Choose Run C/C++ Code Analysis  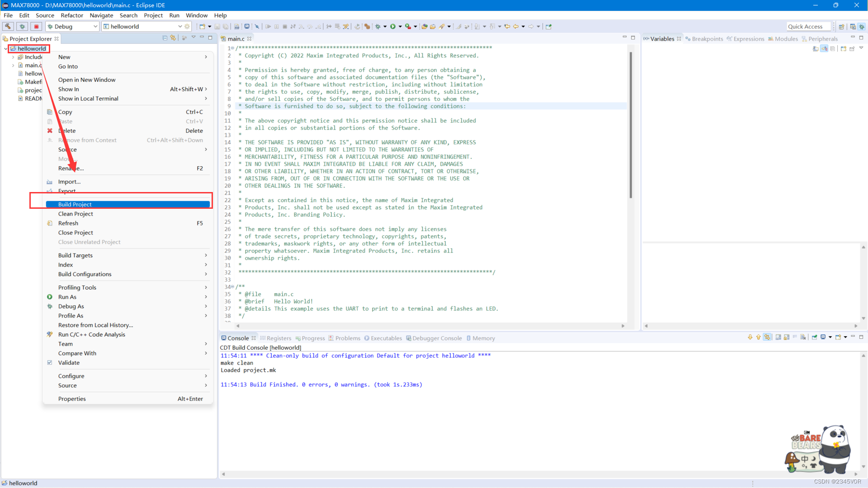(x=128, y=335)
